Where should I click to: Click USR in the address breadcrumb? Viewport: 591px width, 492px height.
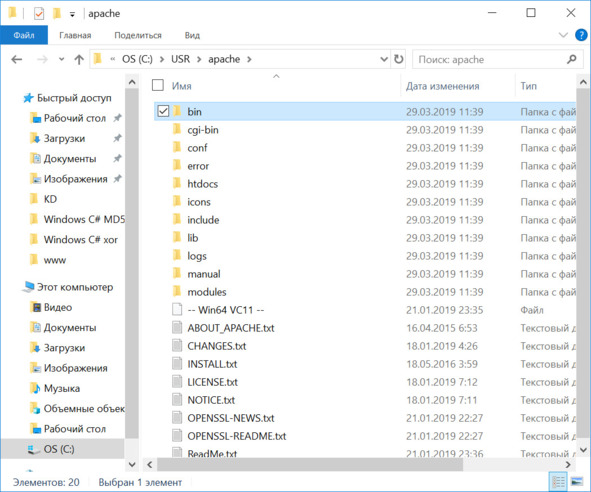(x=180, y=59)
